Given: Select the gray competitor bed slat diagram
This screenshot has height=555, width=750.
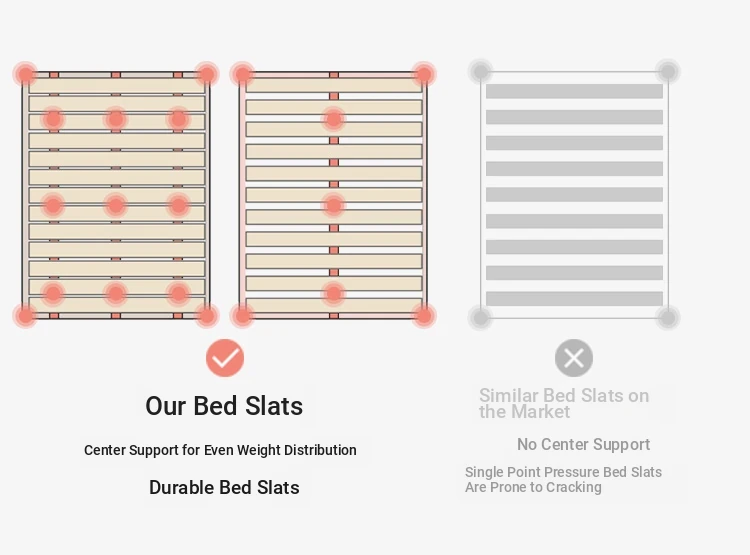Looking at the screenshot, I should (x=574, y=195).
